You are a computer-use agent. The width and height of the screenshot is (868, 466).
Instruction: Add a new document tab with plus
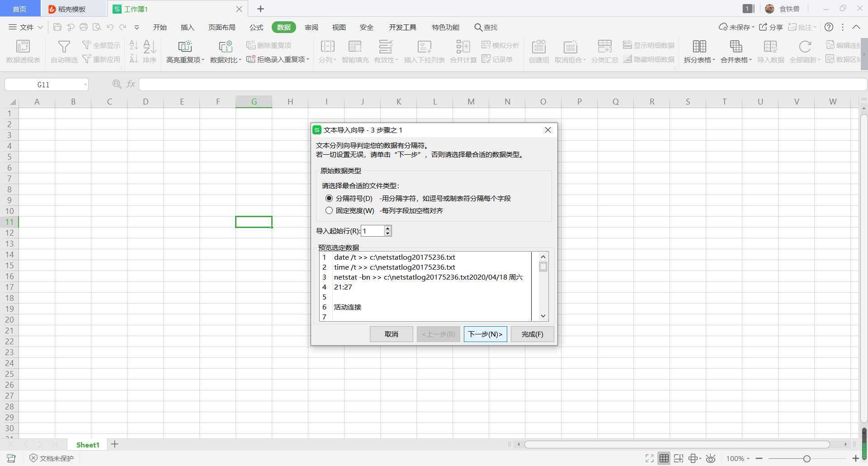[260, 9]
